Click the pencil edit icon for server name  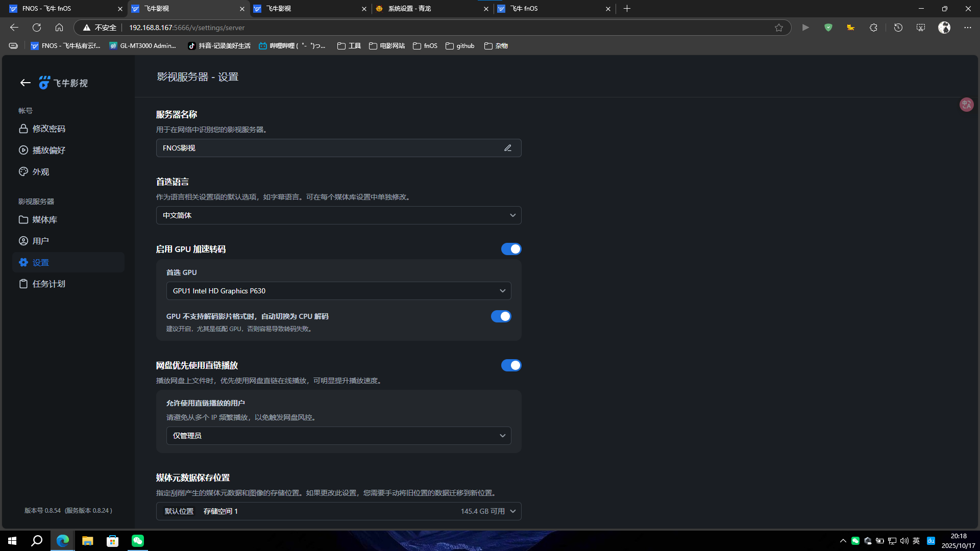pyautogui.click(x=507, y=148)
